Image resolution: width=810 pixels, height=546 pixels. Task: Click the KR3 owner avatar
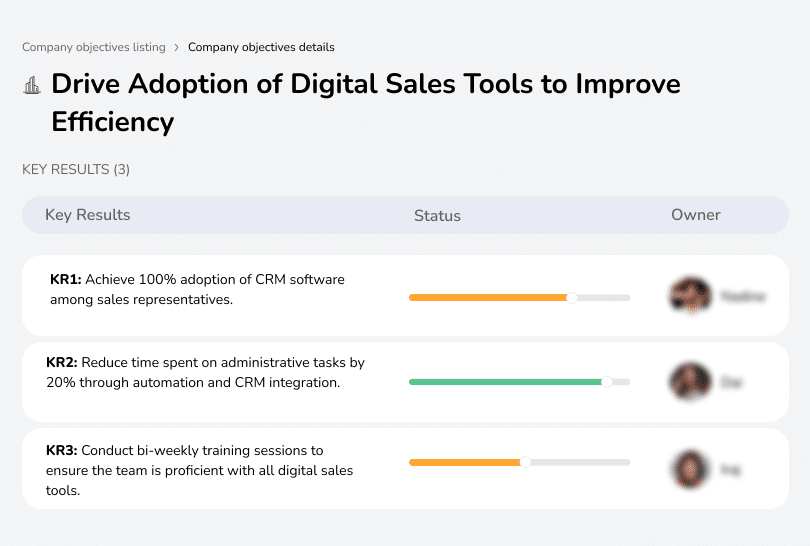pyautogui.click(x=690, y=469)
